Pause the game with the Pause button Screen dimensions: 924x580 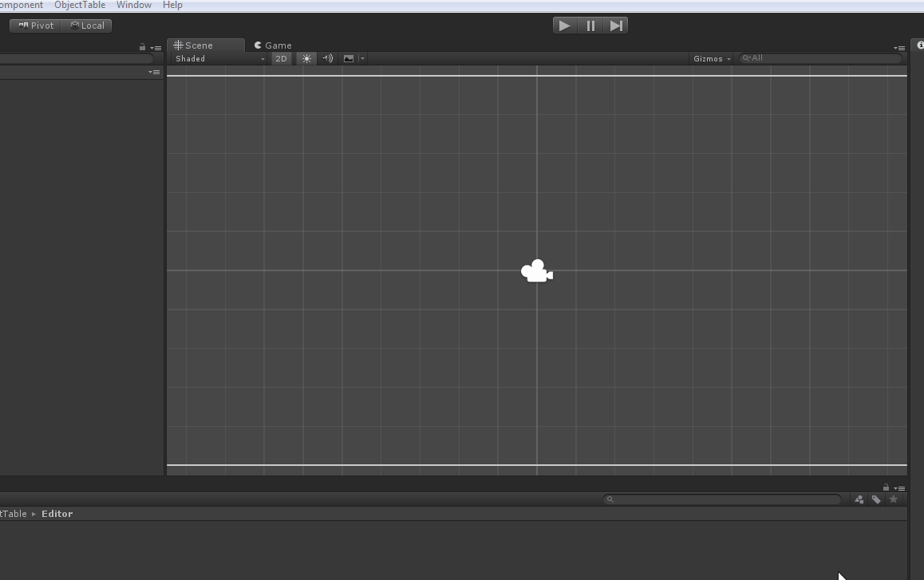[590, 26]
